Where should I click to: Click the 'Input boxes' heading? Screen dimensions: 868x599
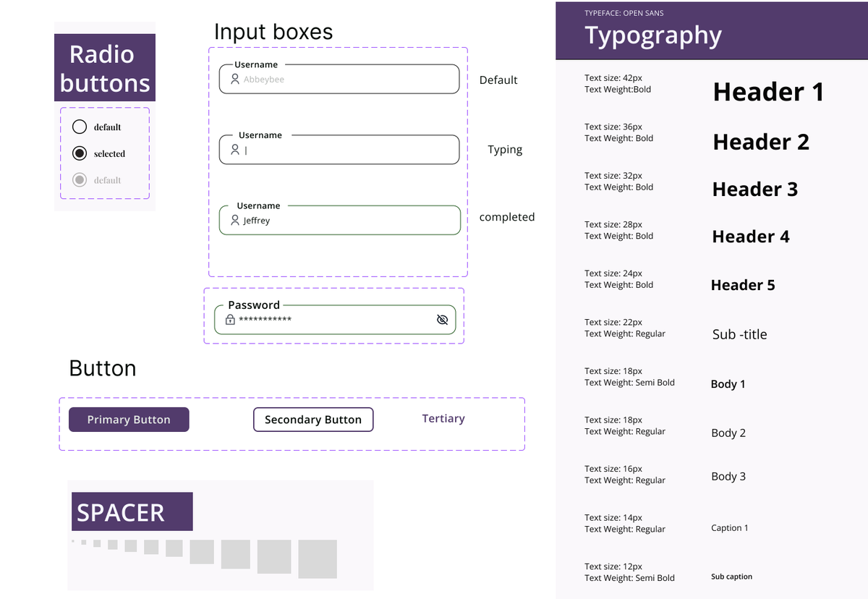[x=273, y=32]
